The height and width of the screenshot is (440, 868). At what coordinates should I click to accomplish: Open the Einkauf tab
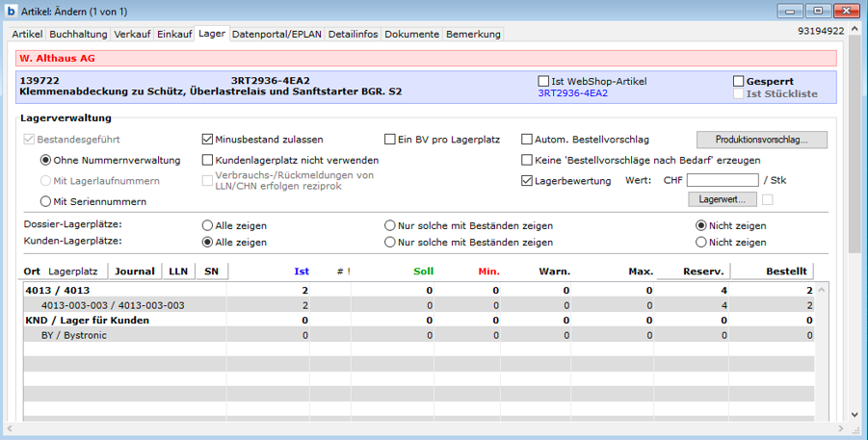point(174,34)
